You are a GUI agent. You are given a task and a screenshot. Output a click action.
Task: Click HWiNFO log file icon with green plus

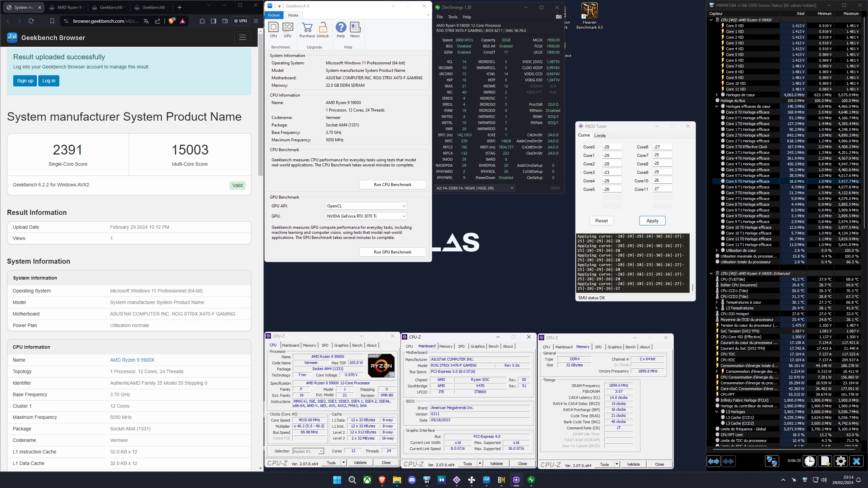825,461
